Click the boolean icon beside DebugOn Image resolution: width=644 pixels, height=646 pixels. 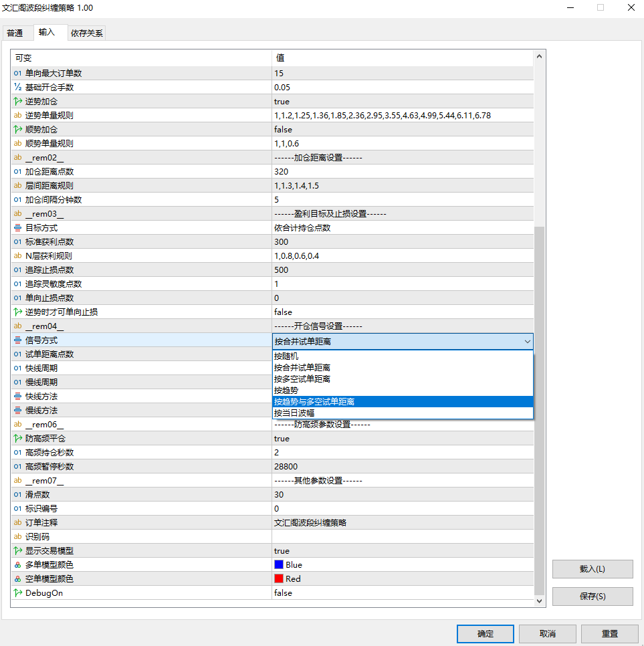18,593
